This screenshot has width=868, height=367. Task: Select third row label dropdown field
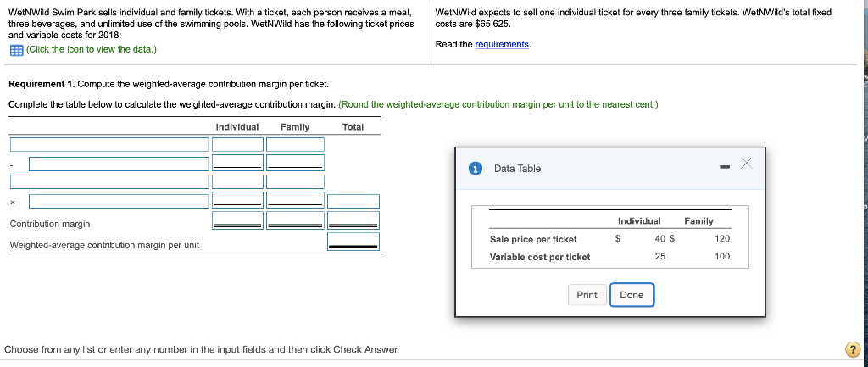(x=109, y=182)
